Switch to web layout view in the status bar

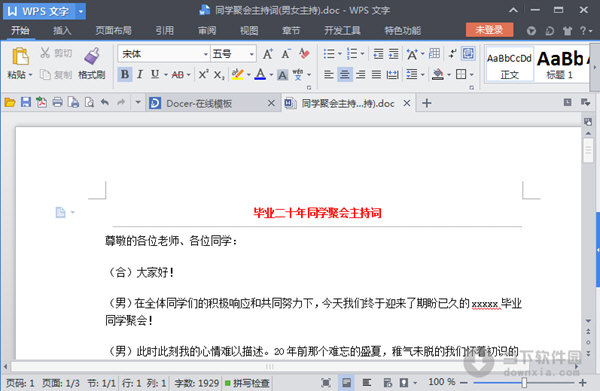(x=387, y=383)
